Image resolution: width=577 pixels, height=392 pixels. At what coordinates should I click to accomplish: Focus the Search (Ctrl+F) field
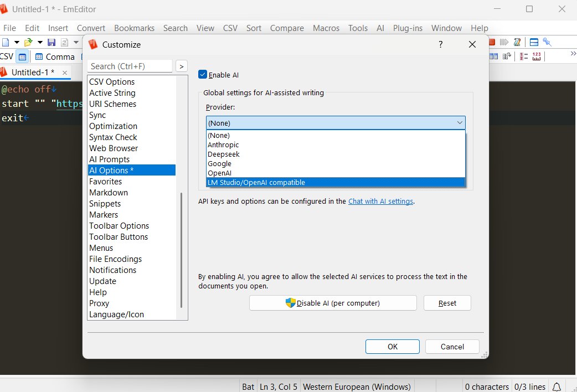pos(130,66)
